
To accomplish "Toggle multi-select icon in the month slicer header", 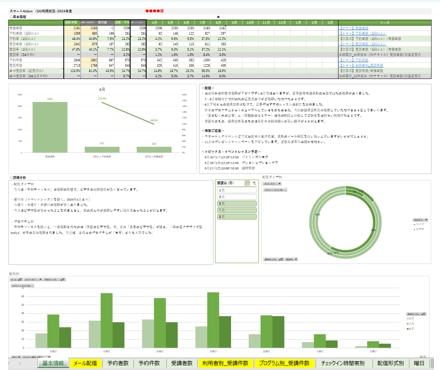I will click(247, 183).
